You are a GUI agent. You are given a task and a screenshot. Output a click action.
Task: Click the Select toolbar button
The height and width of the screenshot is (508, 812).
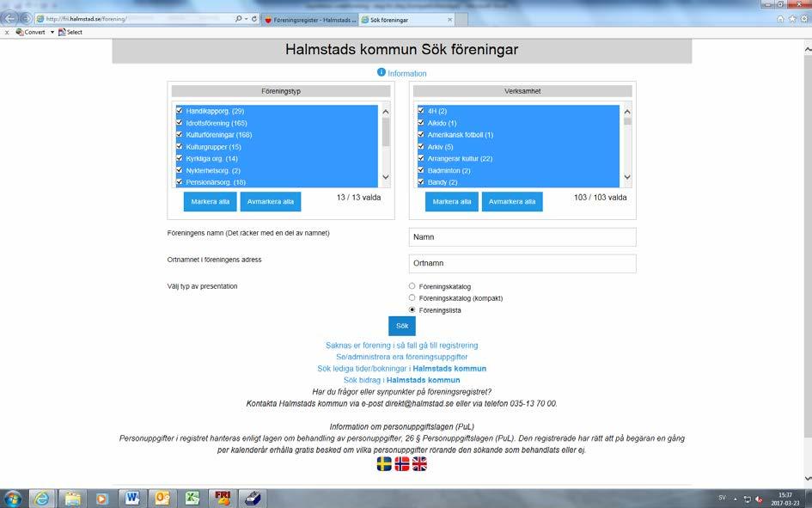70,32
